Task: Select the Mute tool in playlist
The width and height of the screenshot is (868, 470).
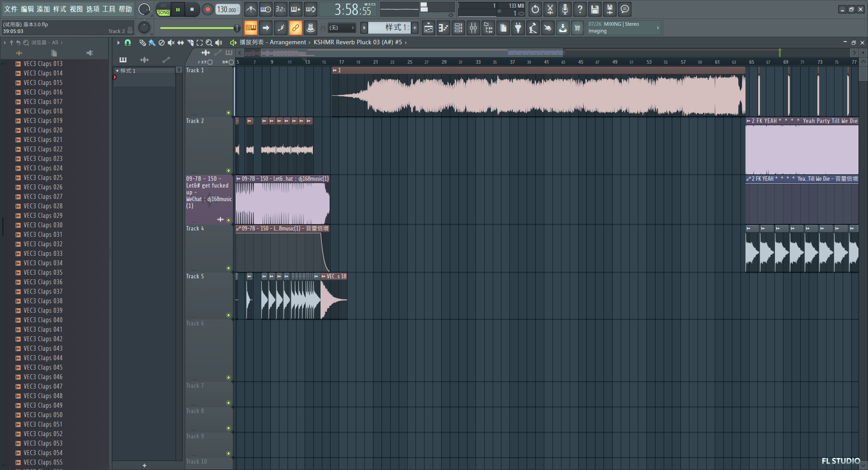Action: tap(171, 42)
